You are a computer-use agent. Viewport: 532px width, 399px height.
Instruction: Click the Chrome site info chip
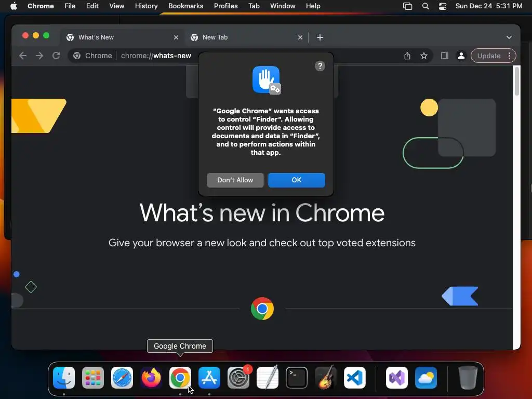[92, 56]
